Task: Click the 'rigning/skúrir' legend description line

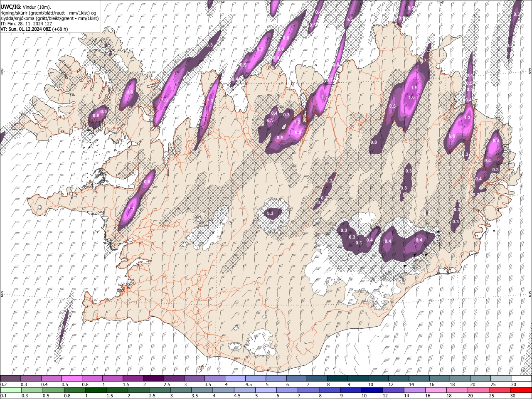Action: [48, 12]
